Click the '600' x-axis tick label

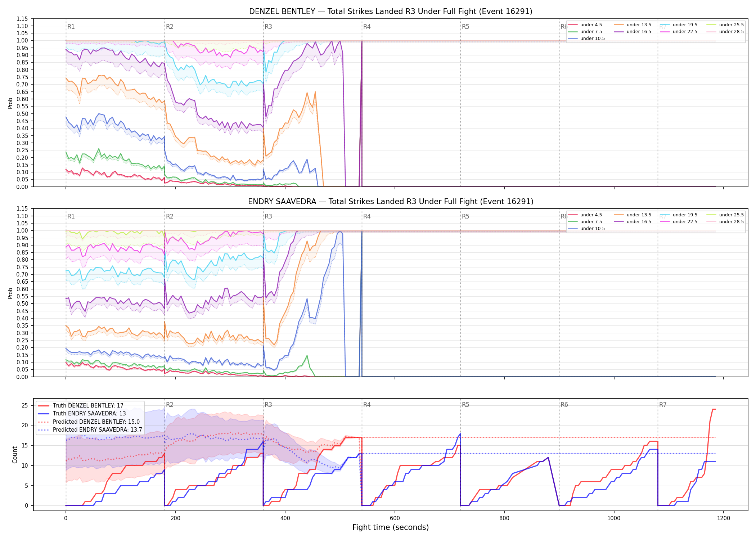(x=395, y=518)
